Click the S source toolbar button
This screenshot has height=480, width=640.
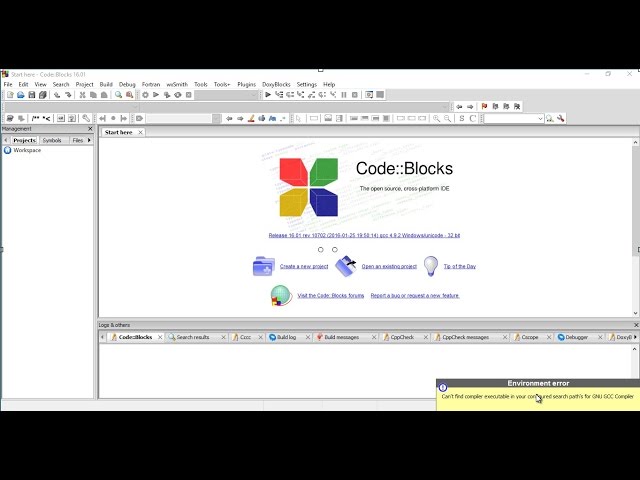point(462,118)
